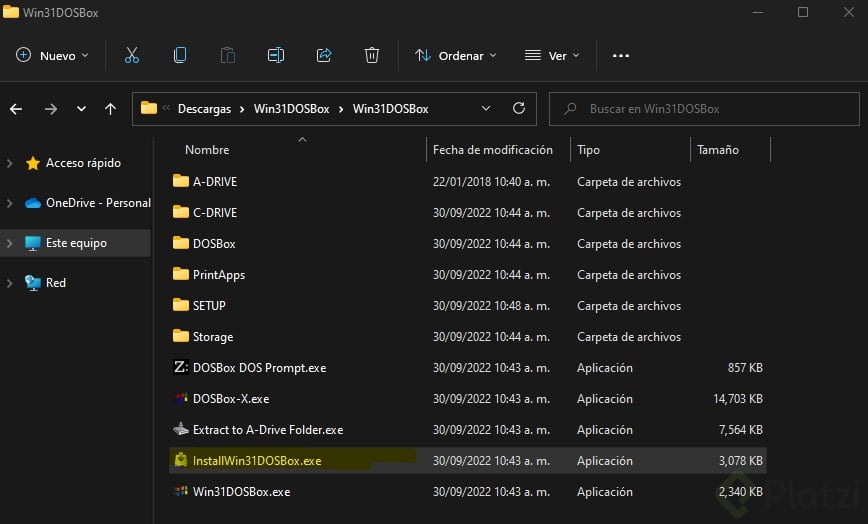Click the Copy icon in toolbar
This screenshot has width=868, height=524.
click(180, 55)
